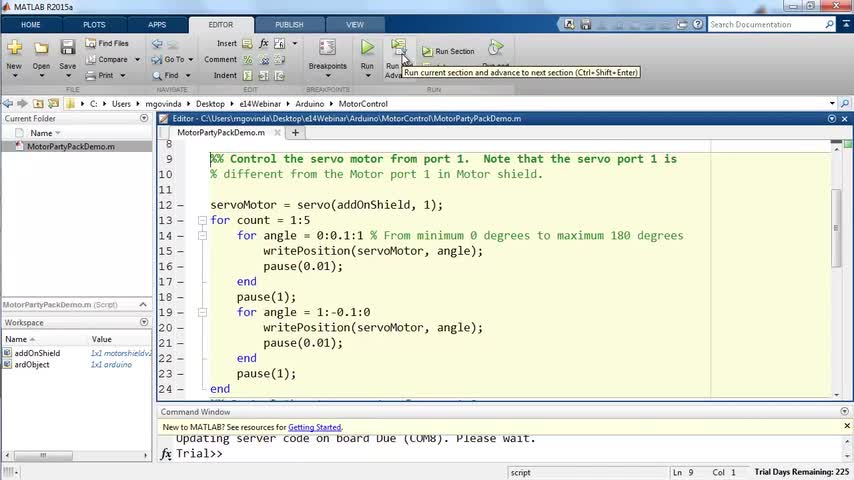Click the Print button
The image size is (854, 480).
coord(100,75)
